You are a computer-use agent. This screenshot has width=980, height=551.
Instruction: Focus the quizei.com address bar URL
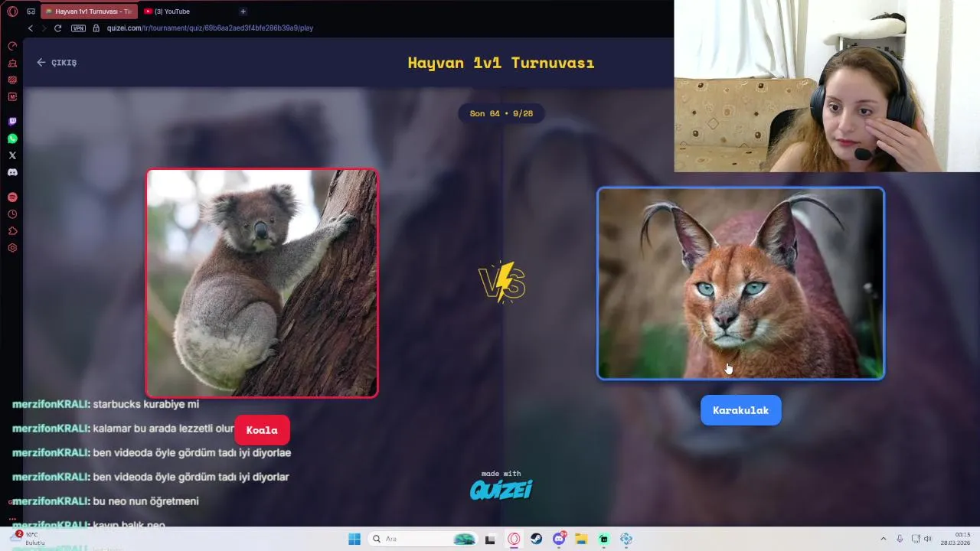point(210,28)
